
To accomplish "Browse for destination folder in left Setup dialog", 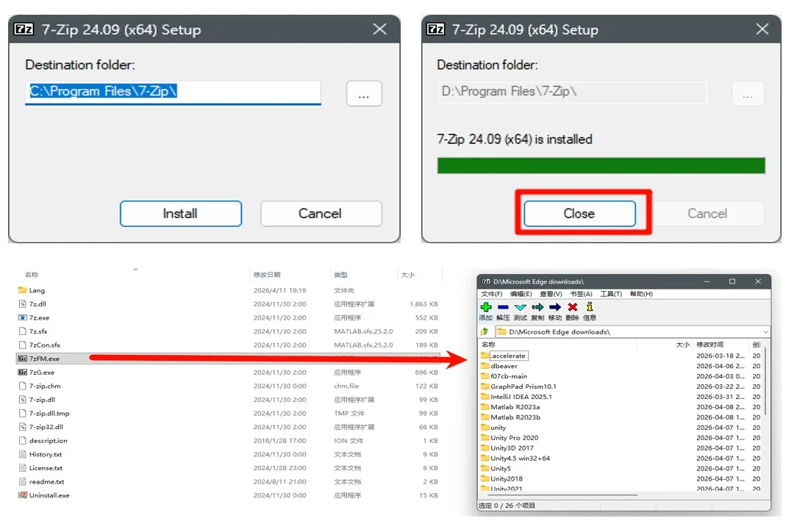I will (364, 93).
